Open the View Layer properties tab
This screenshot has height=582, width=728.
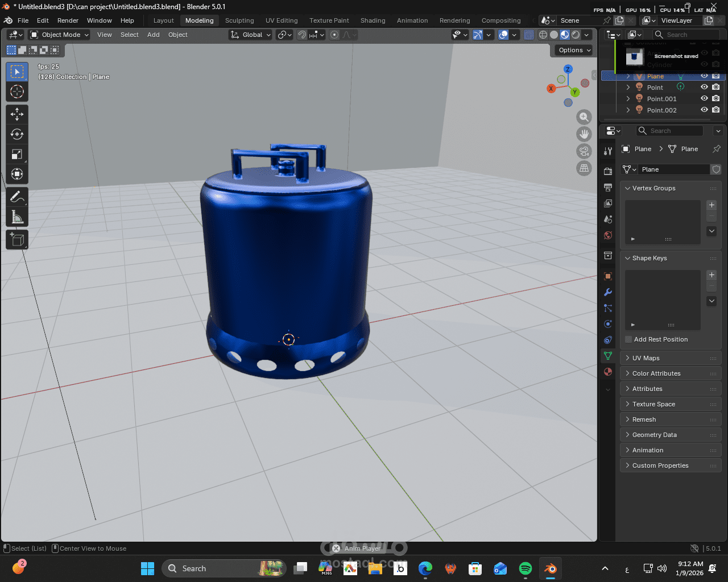click(x=608, y=203)
